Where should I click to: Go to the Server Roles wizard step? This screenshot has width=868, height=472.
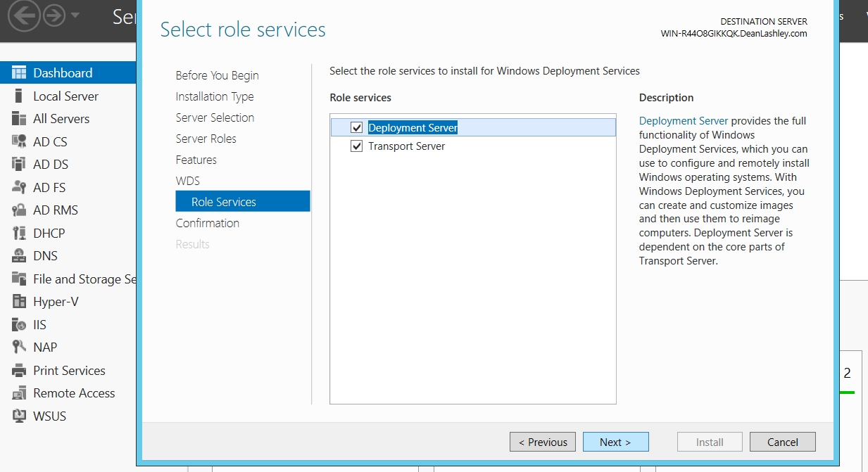(x=206, y=139)
